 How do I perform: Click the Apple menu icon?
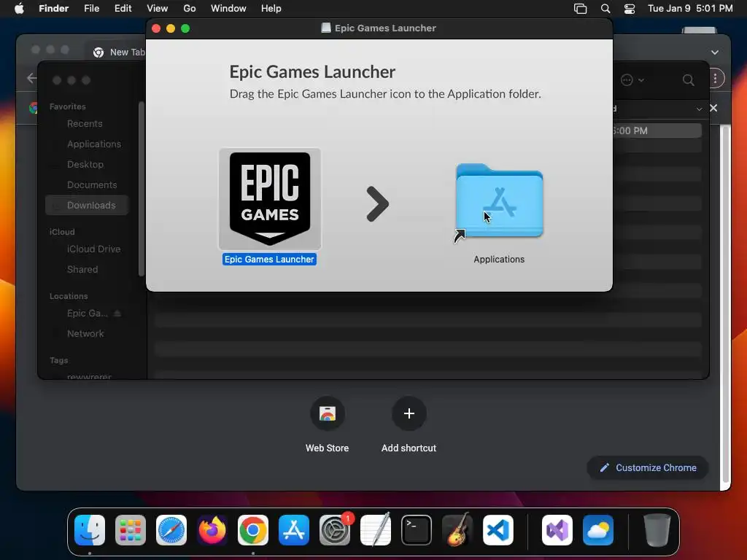click(x=19, y=8)
